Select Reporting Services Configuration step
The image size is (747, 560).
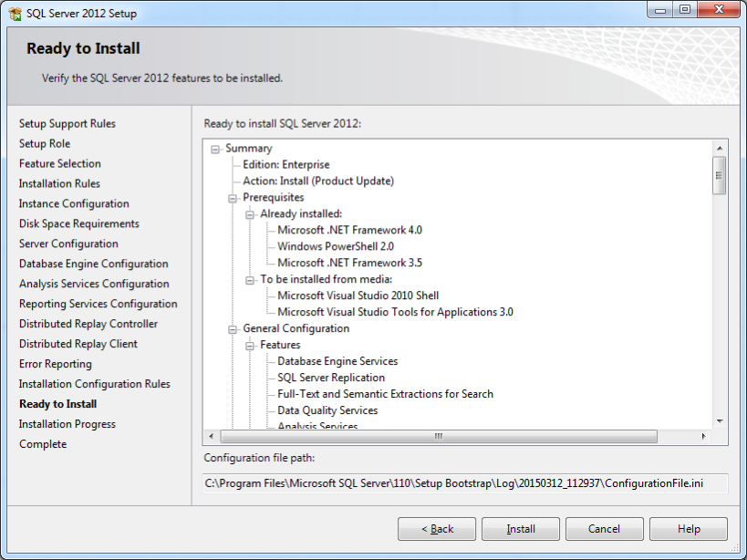99,304
